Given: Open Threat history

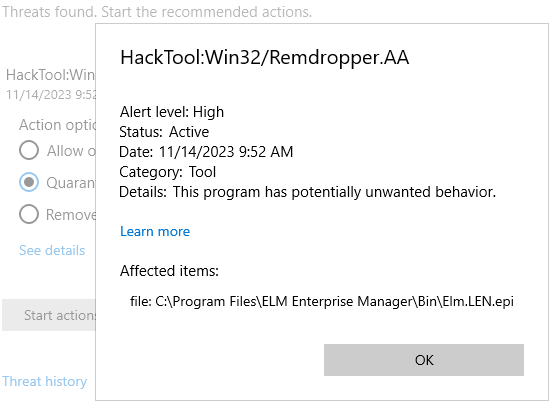Looking at the screenshot, I should tap(44, 381).
